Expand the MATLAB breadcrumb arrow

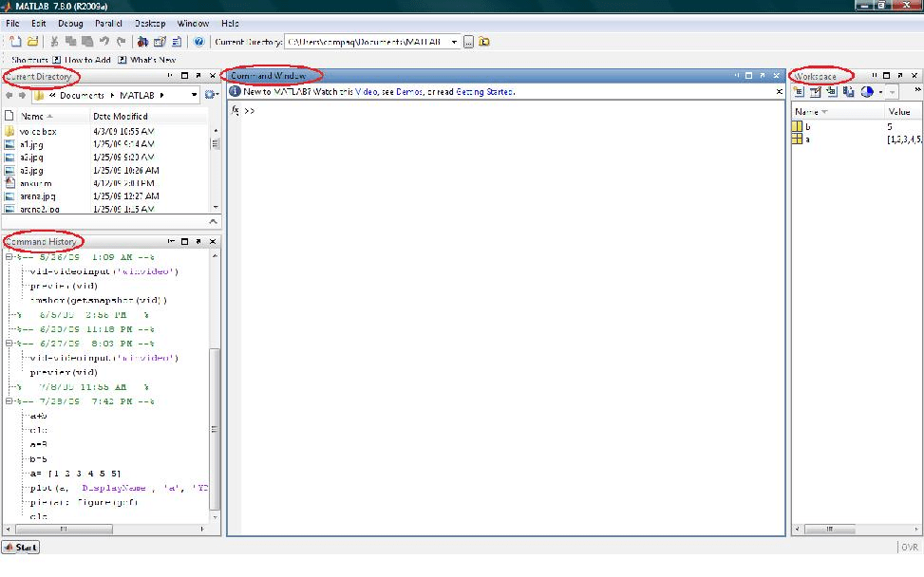pos(160,95)
